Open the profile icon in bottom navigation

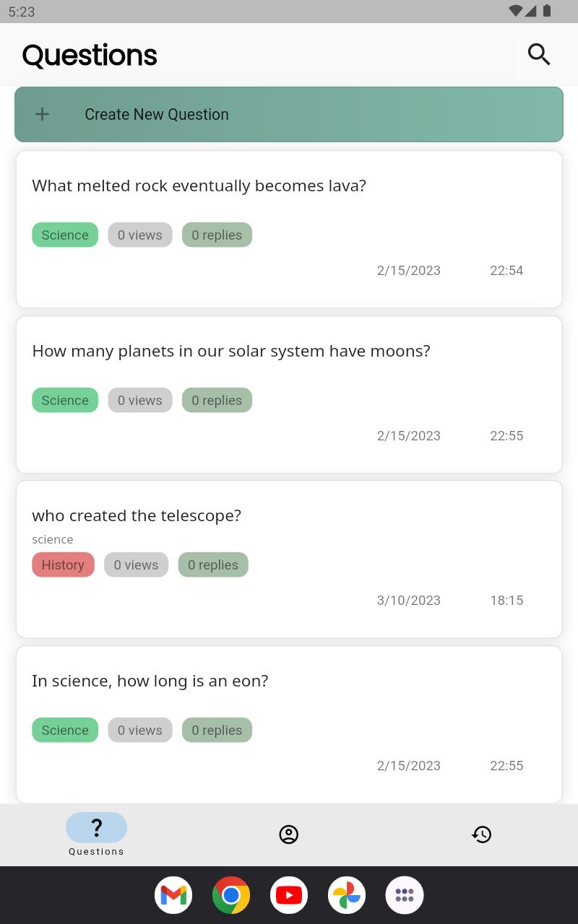click(288, 834)
